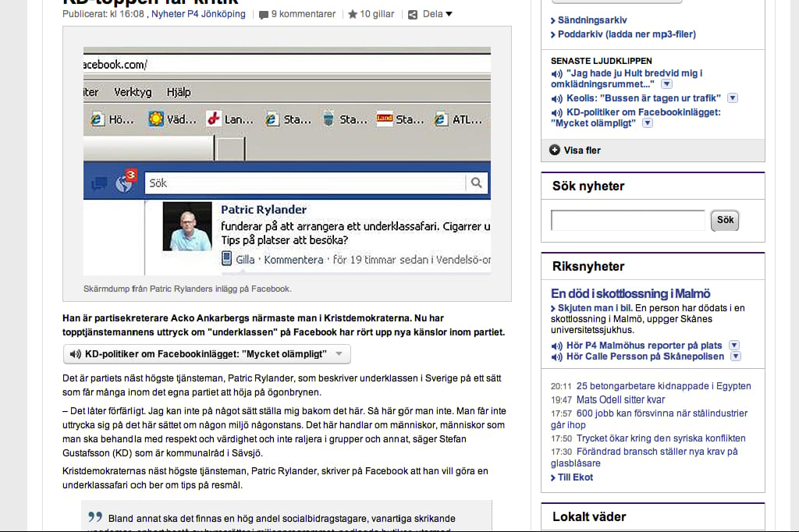799x532 pixels.
Task: Open the Skjuten man i bil link
Action: tap(595, 308)
